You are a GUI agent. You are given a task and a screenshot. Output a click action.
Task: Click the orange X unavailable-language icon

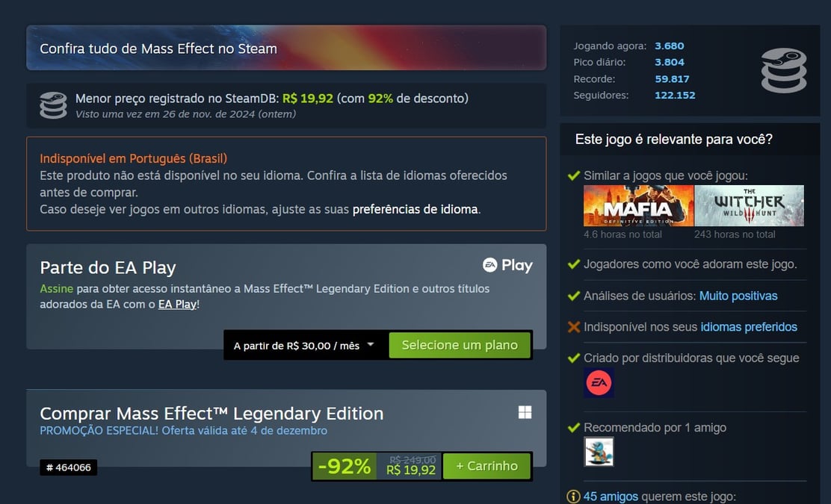[573, 326]
